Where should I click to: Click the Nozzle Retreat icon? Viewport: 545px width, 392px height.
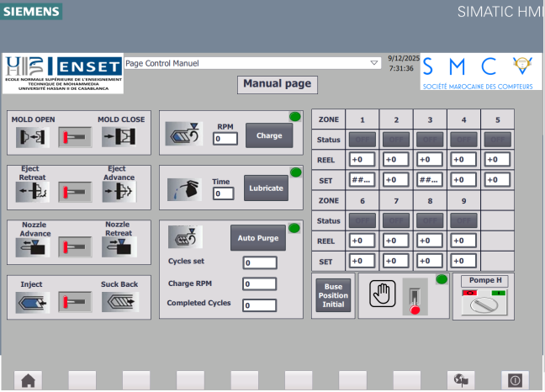tap(119, 246)
